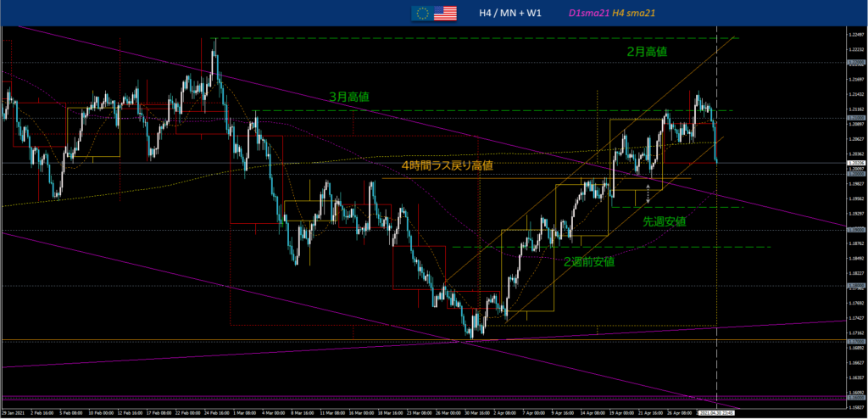Screen dimensions: 868x419
Task: Click the European Union flag icon
Action: pos(420,13)
